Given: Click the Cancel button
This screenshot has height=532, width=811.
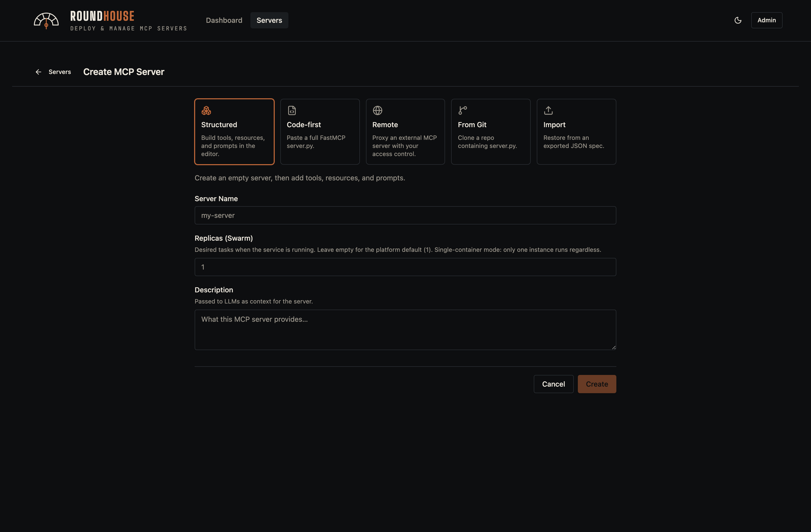Looking at the screenshot, I should pyautogui.click(x=554, y=384).
